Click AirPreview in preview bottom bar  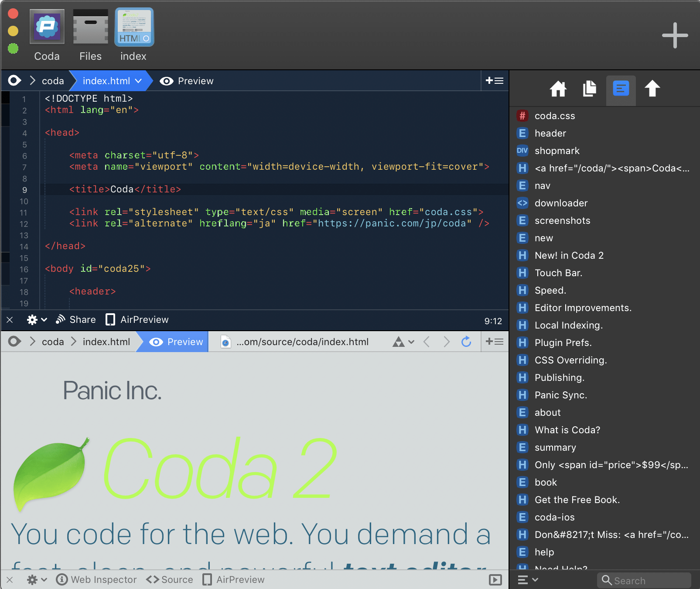(x=233, y=580)
